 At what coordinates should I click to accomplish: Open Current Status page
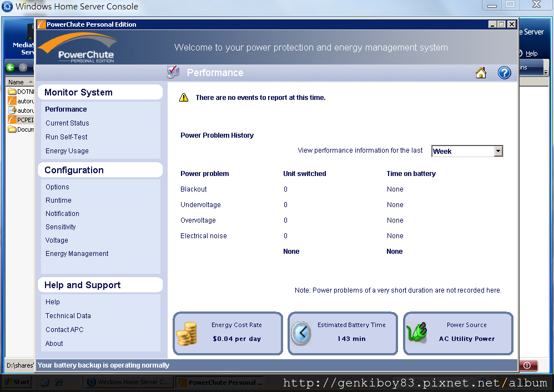(x=67, y=123)
